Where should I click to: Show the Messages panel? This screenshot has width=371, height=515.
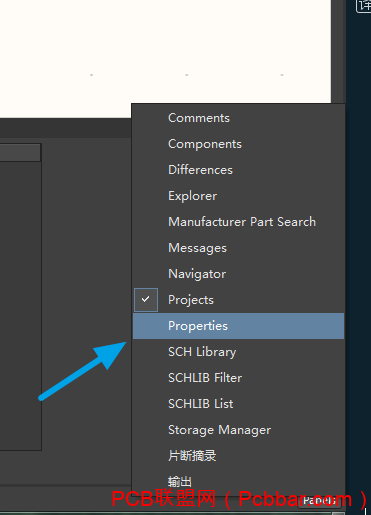(x=238, y=248)
